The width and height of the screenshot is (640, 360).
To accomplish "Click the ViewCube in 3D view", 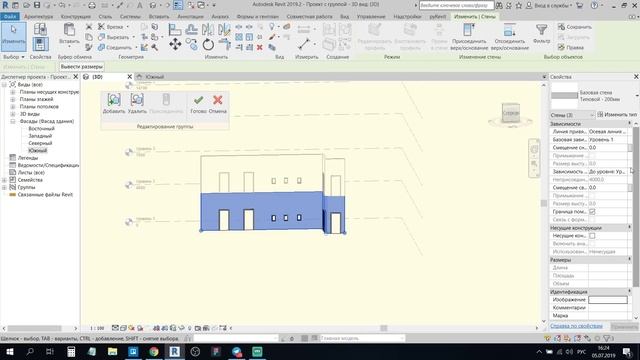I will tap(511, 113).
